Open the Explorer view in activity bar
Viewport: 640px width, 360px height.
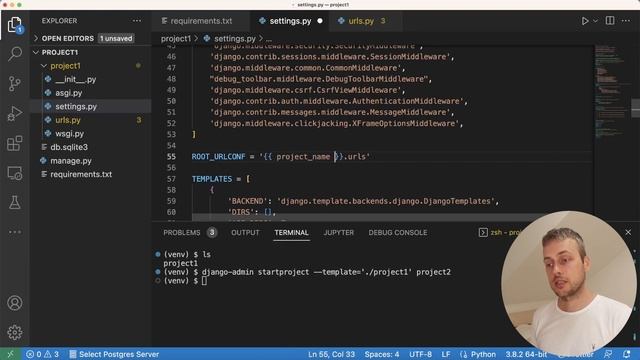pyautogui.click(x=15, y=25)
